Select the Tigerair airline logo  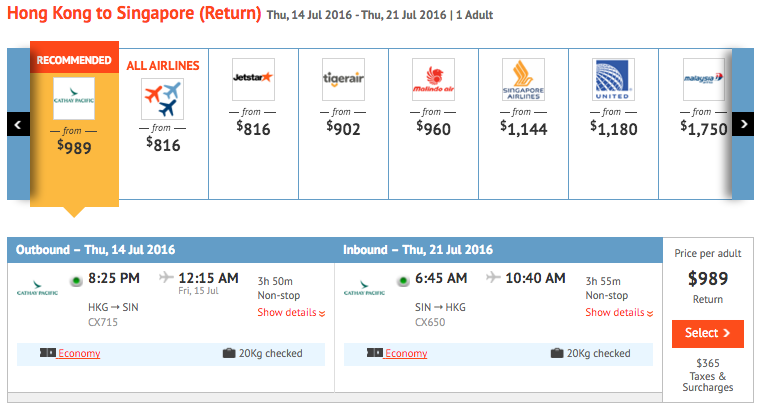click(x=343, y=79)
